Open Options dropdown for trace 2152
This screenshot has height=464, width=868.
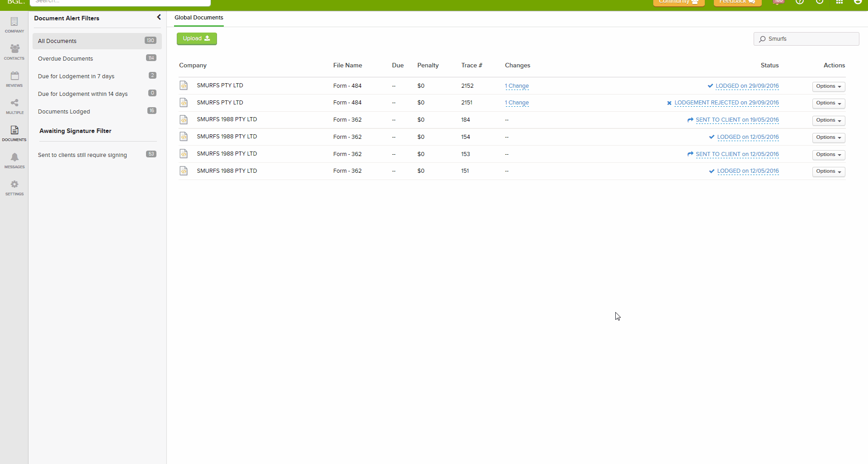[x=828, y=86]
